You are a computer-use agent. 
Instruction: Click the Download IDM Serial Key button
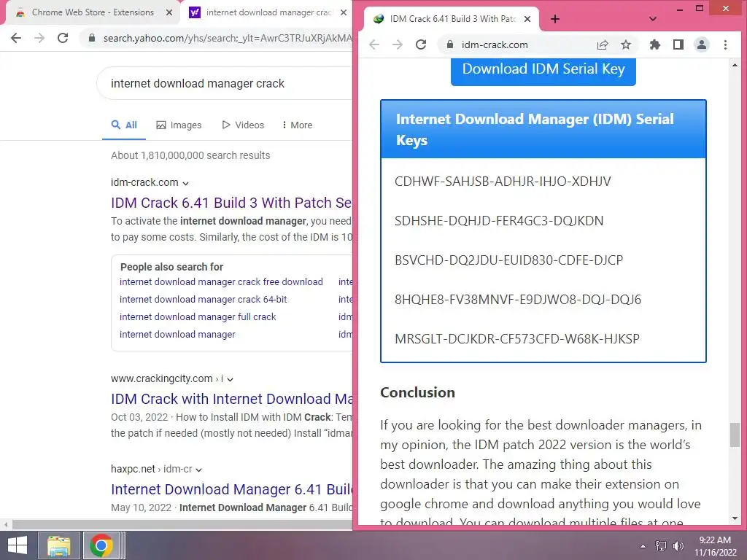(x=543, y=71)
